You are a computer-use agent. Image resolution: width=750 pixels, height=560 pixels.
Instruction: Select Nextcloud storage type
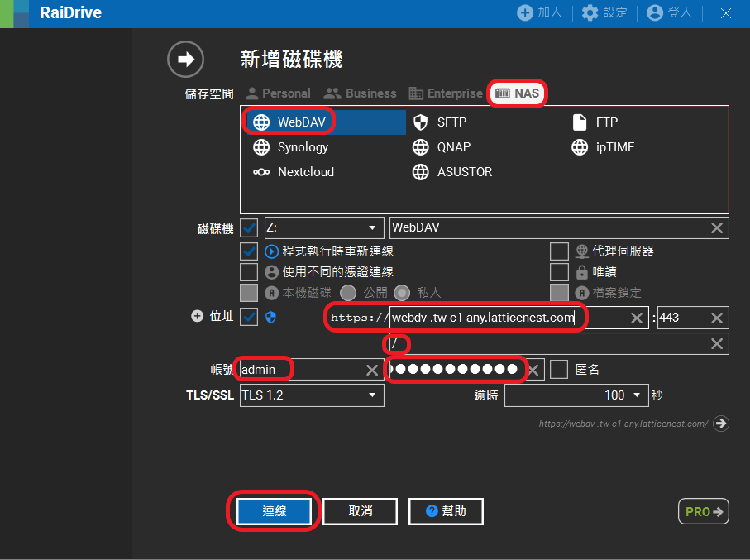coord(294,172)
